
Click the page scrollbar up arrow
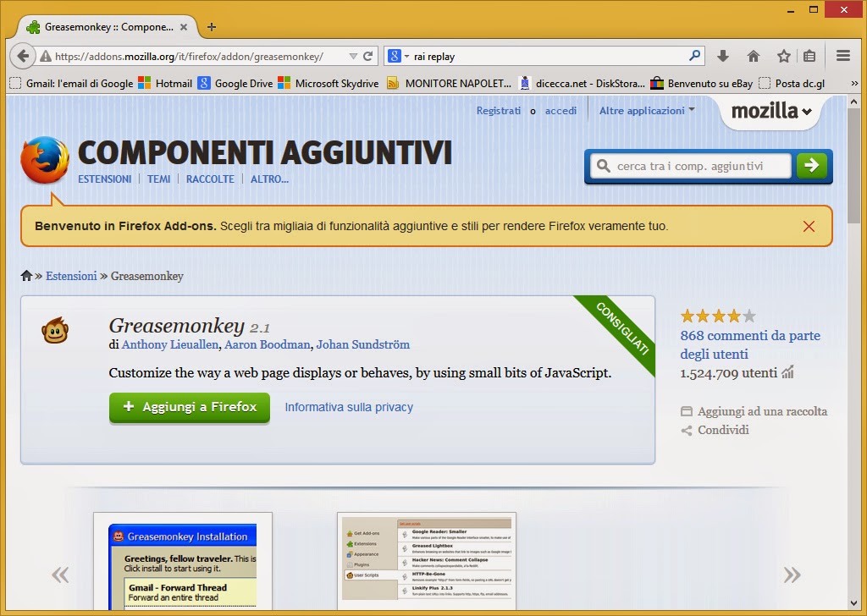[x=854, y=102]
